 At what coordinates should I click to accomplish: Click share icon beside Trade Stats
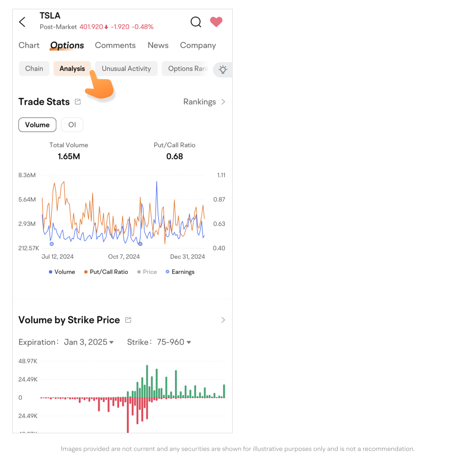coord(78,102)
